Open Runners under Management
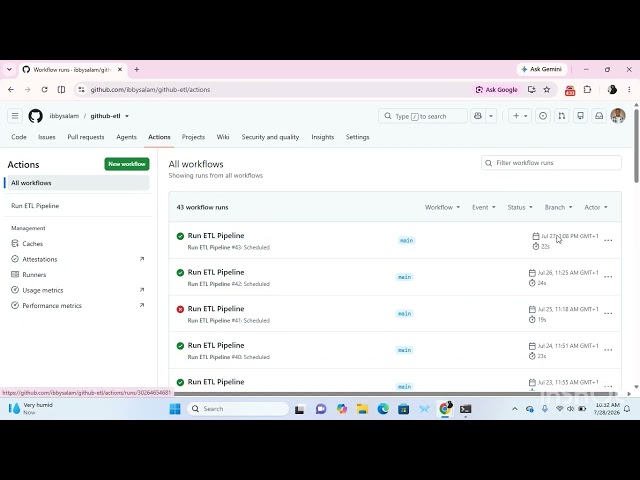 click(x=34, y=275)
